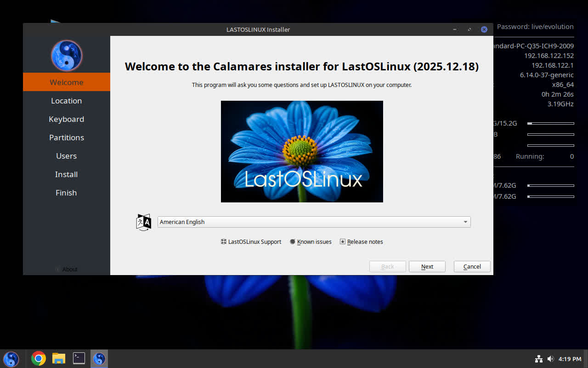Open Google Chrome from the taskbar
This screenshot has width=588, height=368.
coord(39,358)
